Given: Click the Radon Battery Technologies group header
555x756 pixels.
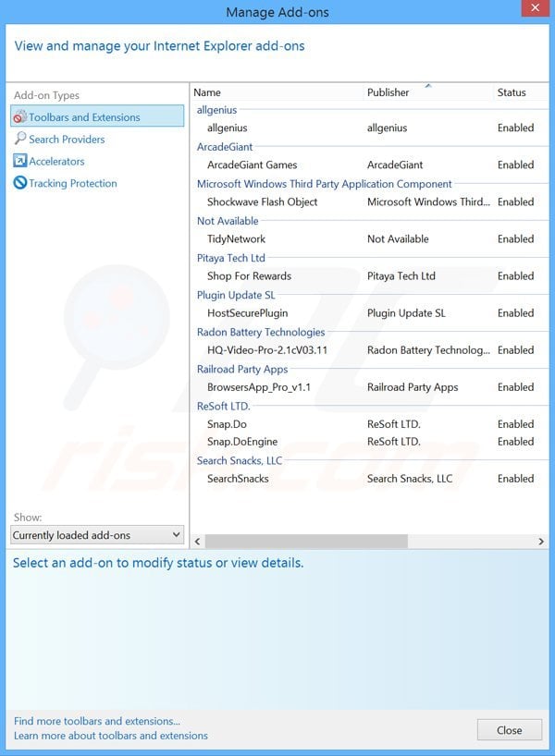Looking at the screenshot, I should 261,332.
